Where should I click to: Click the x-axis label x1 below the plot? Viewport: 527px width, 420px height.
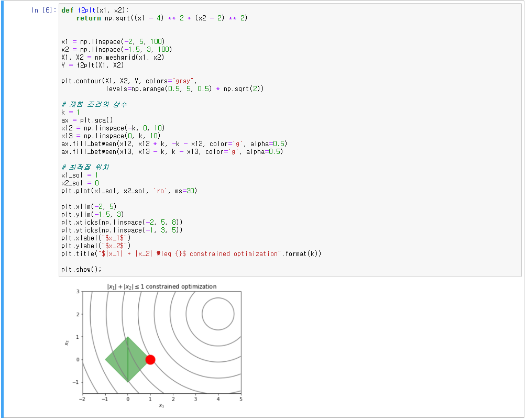(162, 406)
